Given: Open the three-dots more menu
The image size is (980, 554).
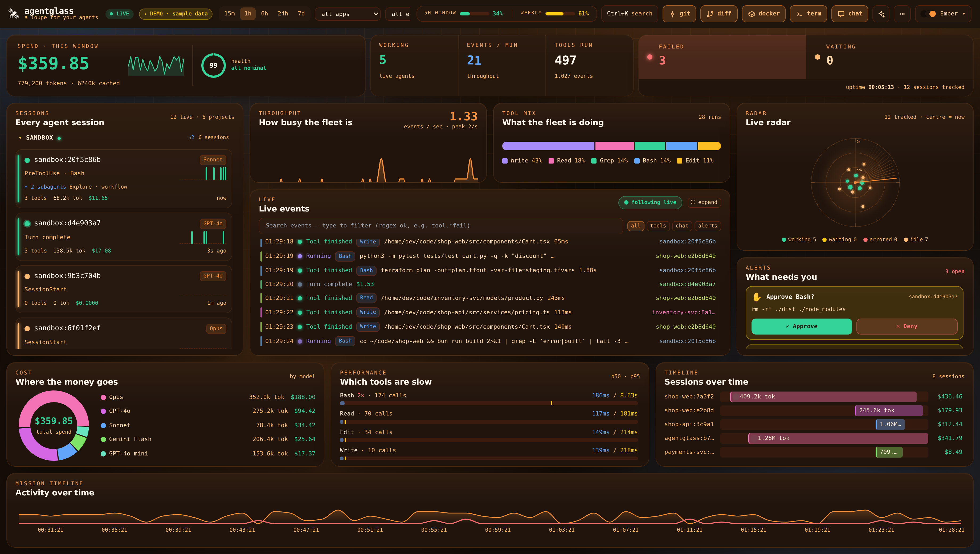Looking at the screenshot, I should point(902,14).
